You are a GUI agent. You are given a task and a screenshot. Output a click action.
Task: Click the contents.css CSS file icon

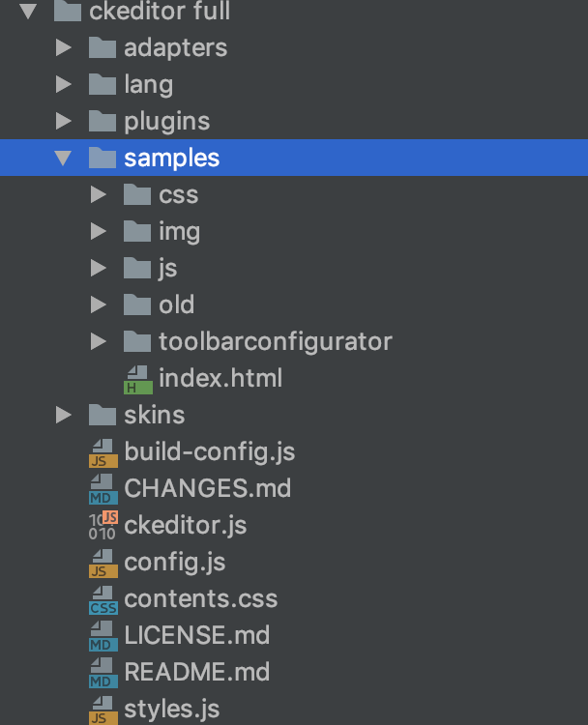(x=103, y=598)
